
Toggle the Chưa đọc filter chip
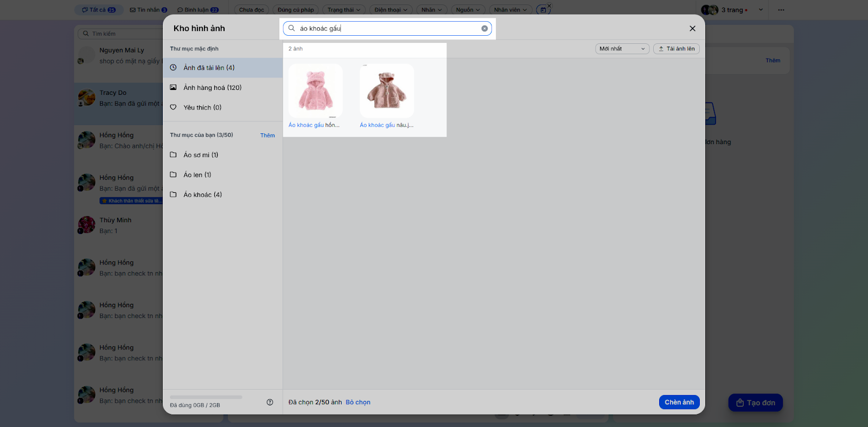point(252,10)
